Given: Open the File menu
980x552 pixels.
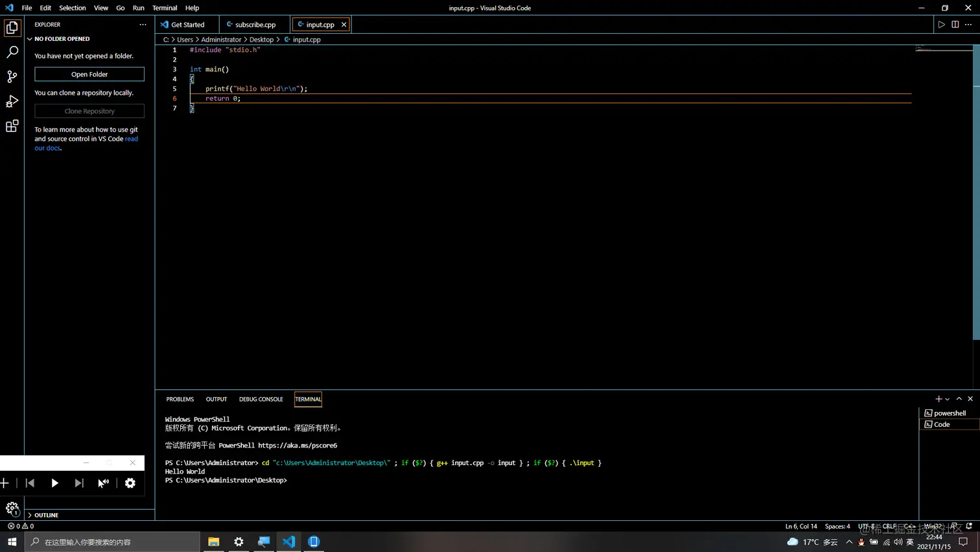Looking at the screenshot, I should (27, 8).
